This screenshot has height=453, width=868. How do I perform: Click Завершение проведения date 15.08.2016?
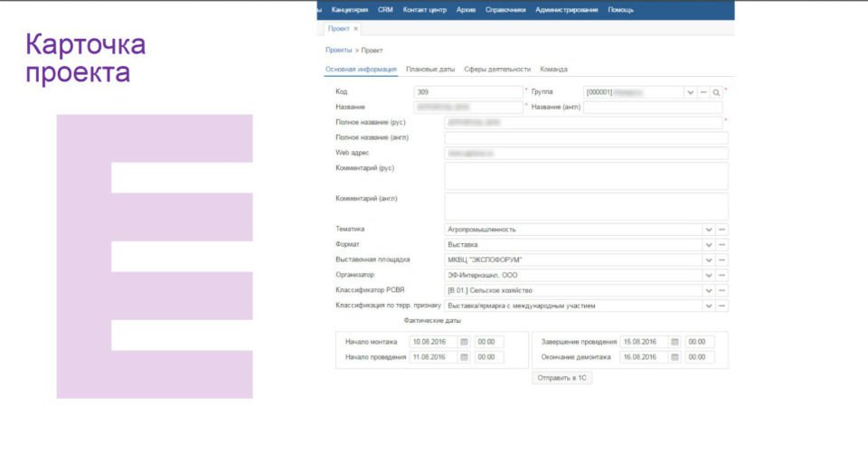click(x=644, y=343)
